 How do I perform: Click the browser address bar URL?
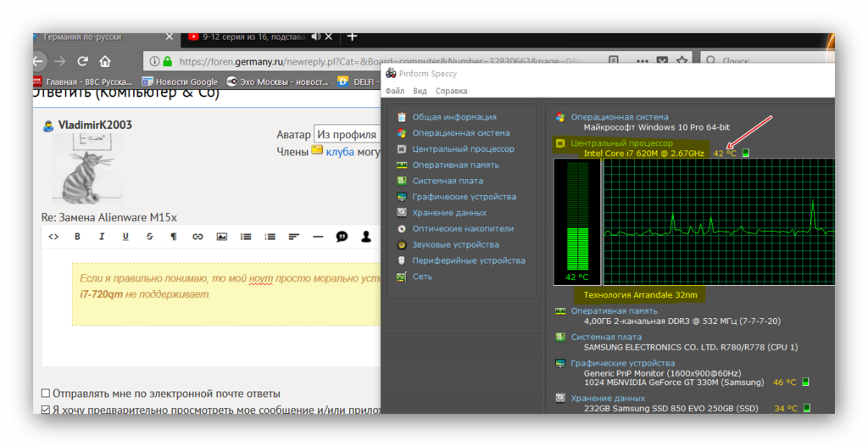379,61
